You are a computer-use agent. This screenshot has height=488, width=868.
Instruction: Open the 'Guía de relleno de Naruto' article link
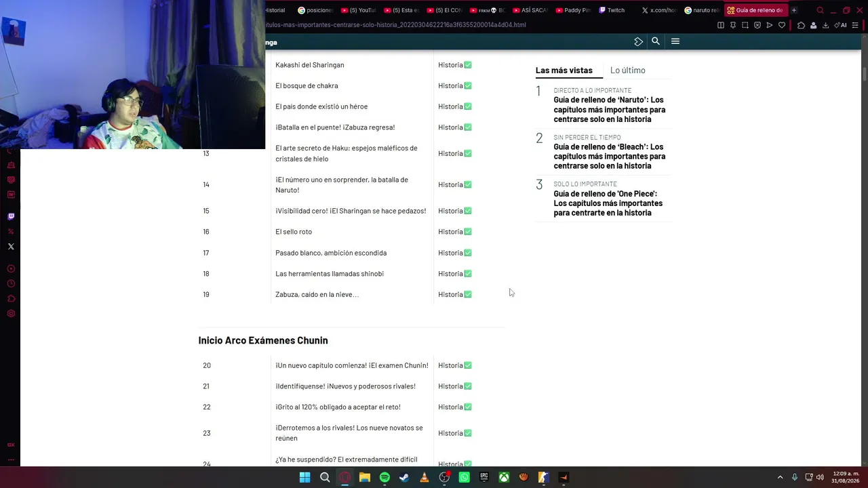pos(610,109)
